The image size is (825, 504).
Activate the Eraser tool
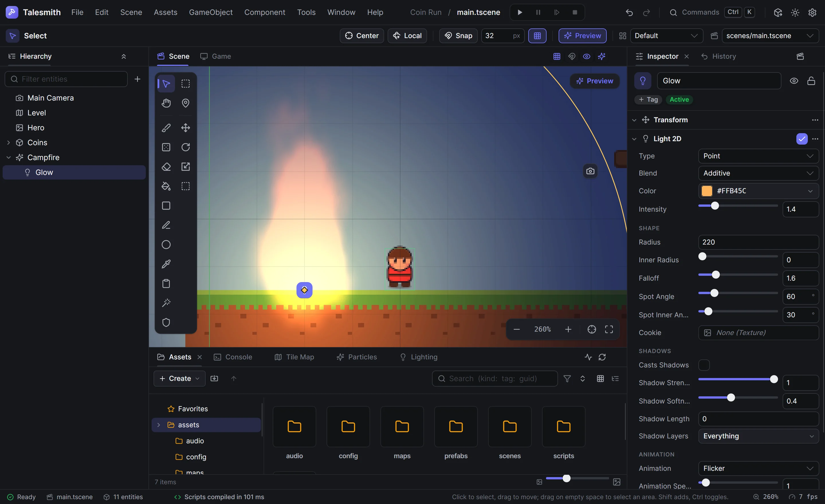pyautogui.click(x=166, y=167)
